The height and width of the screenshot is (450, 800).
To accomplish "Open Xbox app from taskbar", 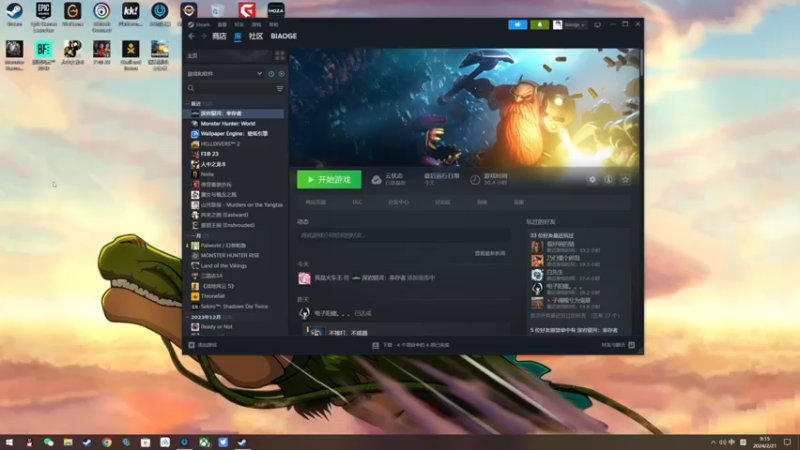I will coord(204,442).
